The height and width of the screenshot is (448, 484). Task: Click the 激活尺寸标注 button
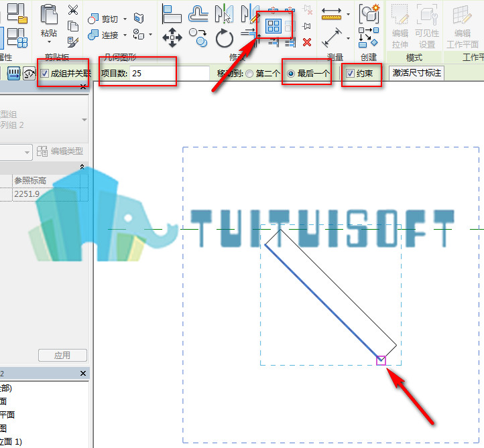click(x=416, y=73)
